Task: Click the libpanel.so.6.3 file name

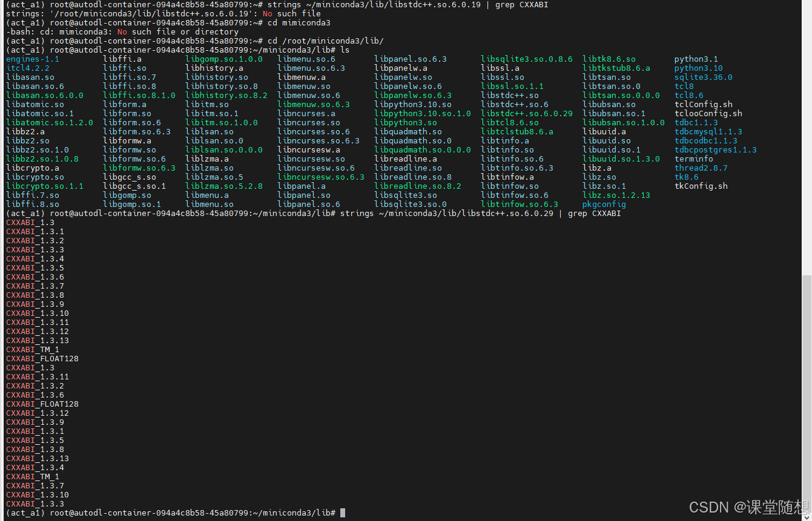Action: point(411,59)
